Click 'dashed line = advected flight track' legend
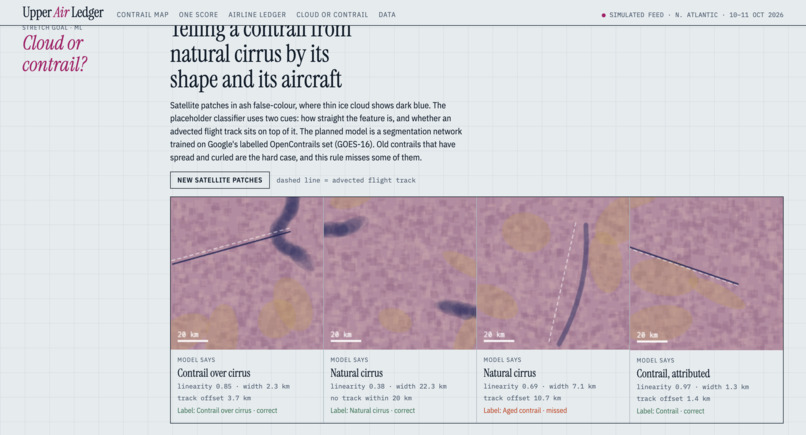 pos(346,180)
